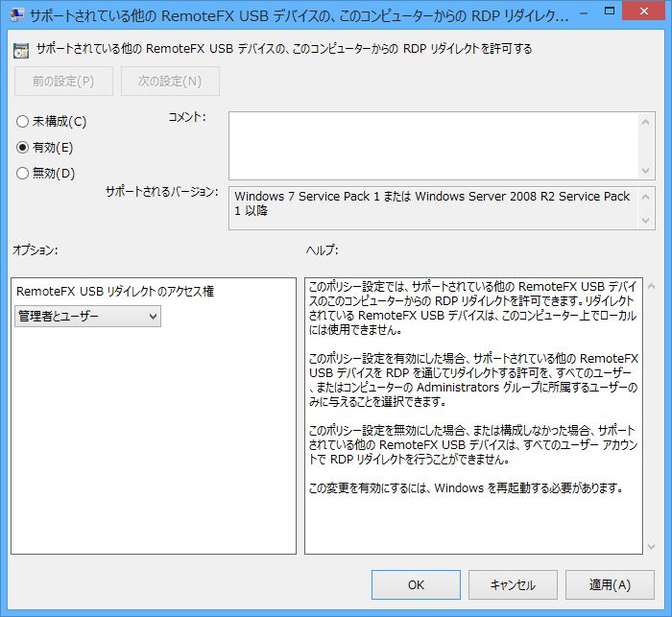Viewport: 672px width, 617px height.
Task: Click the policy setting icon beside the heading
Action: coord(20,51)
